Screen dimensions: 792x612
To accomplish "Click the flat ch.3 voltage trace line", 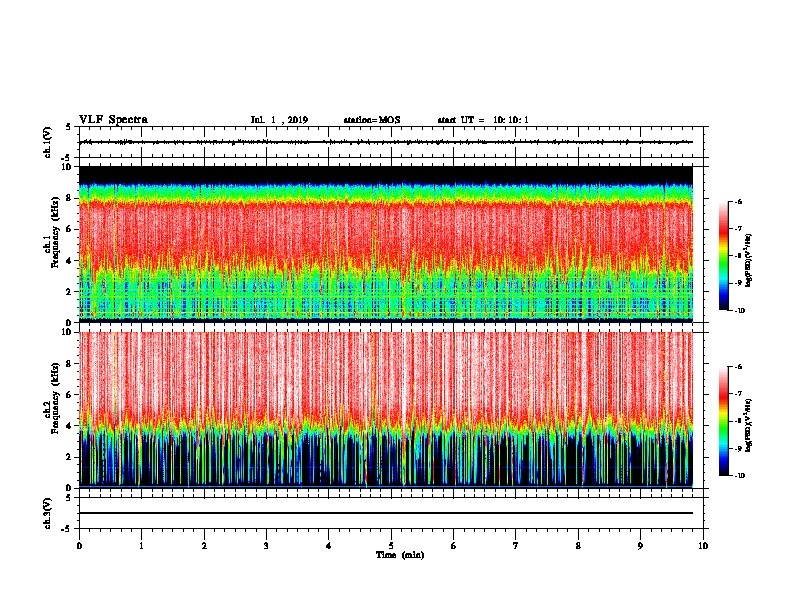I will (386, 513).
